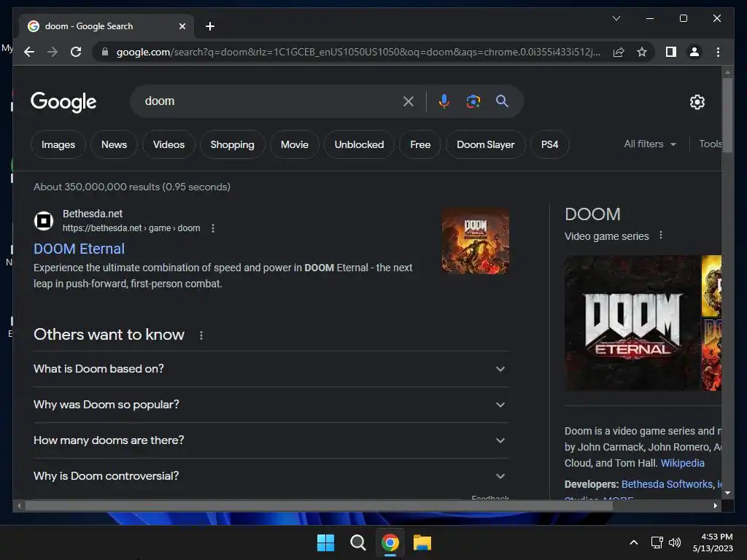Open Windows Start menu
747x560 pixels.
coord(326,542)
